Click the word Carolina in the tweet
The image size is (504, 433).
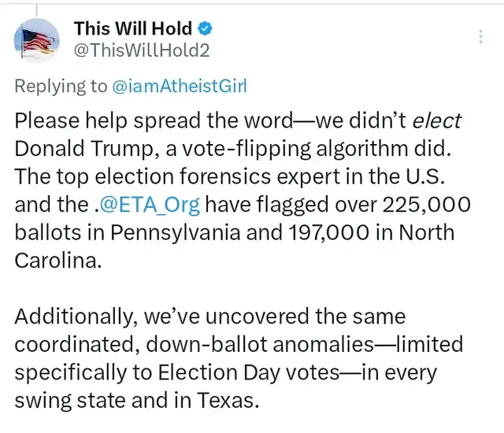[x=56, y=261]
